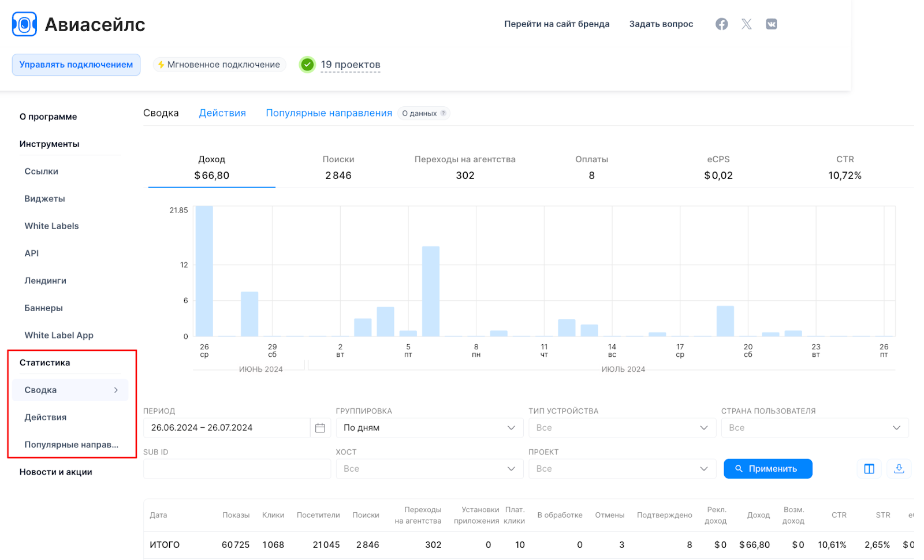Screen dimensions: 924x560
Task: Open the calendar icon in the period field
Action: click(x=320, y=428)
